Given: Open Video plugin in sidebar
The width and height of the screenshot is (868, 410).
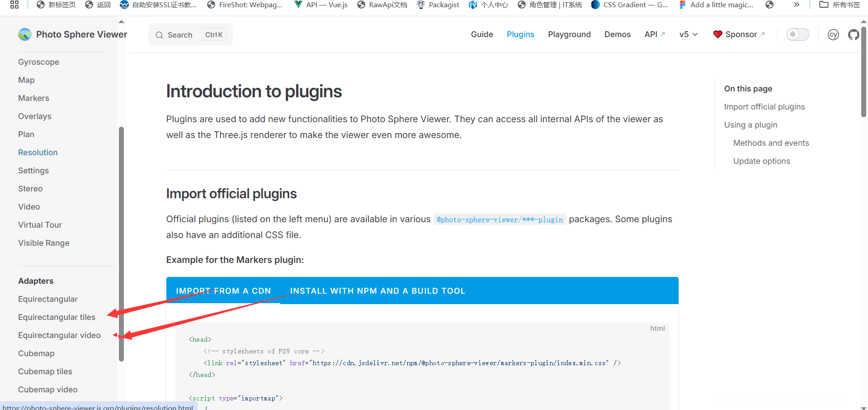Looking at the screenshot, I should pyautogui.click(x=29, y=207).
